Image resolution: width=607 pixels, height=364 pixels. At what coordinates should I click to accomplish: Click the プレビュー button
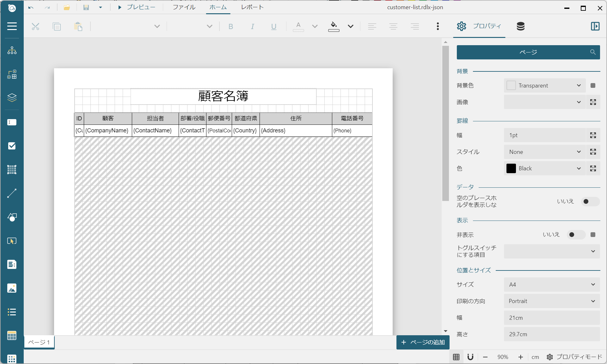137,7
